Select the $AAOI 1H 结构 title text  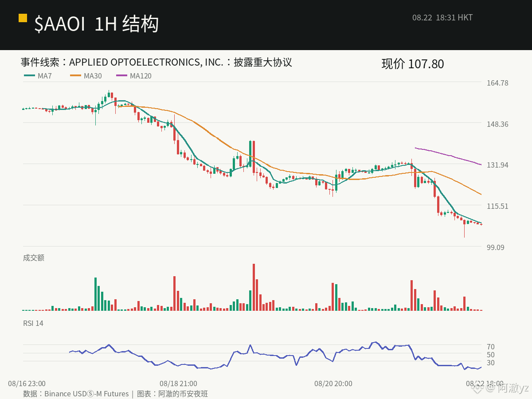coord(96,24)
